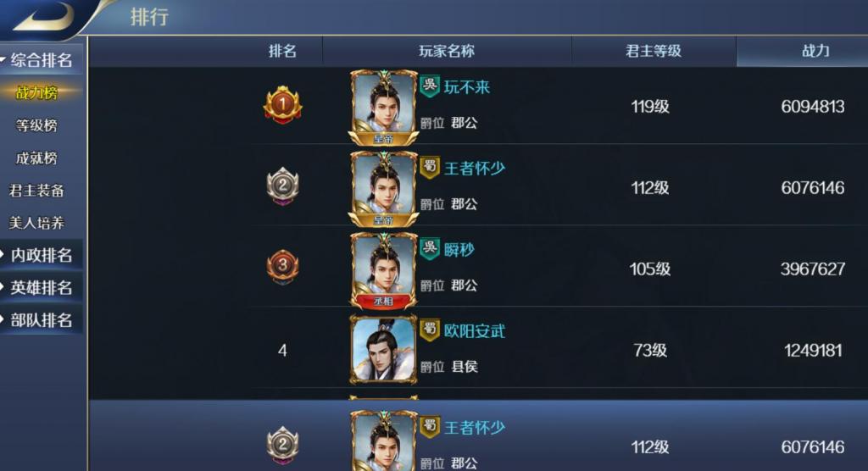Click the gold back arrow icon
Image resolution: width=868 pixels, height=471 pixels.
pos(46,18)
